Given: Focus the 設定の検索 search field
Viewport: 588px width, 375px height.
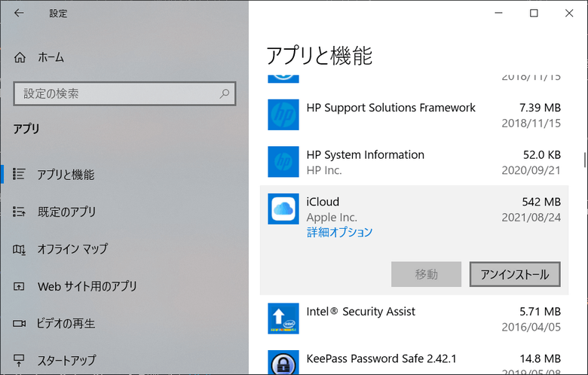Looking at the screenshot, I should point(124,93).
